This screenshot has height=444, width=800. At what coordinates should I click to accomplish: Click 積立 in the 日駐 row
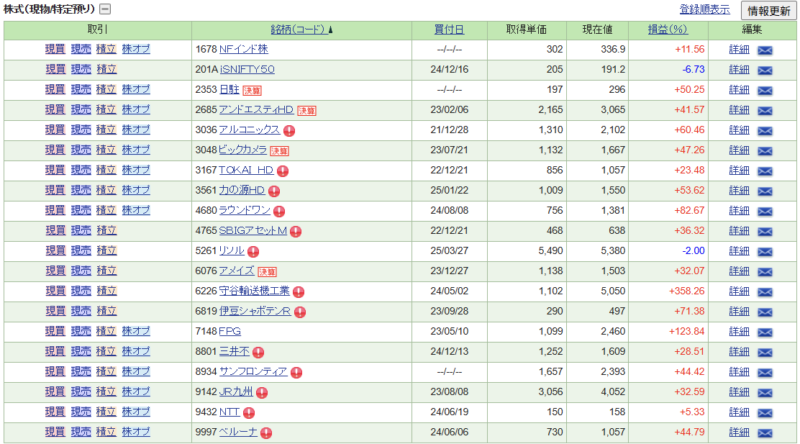point(106,89)
